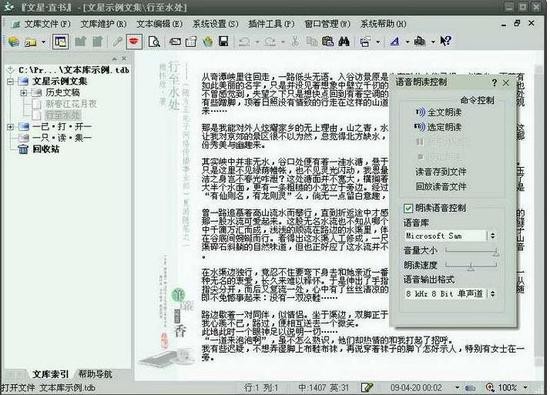This screenshot has width=550, height=395.
Task: Click the red lips voice reading icon
Action: (134, 42)
